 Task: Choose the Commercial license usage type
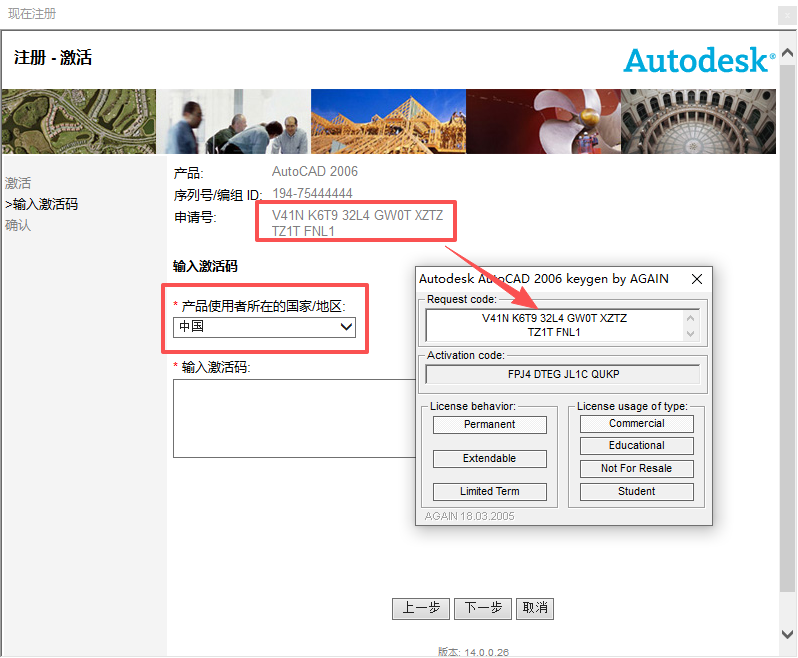[x=636, y=424]
